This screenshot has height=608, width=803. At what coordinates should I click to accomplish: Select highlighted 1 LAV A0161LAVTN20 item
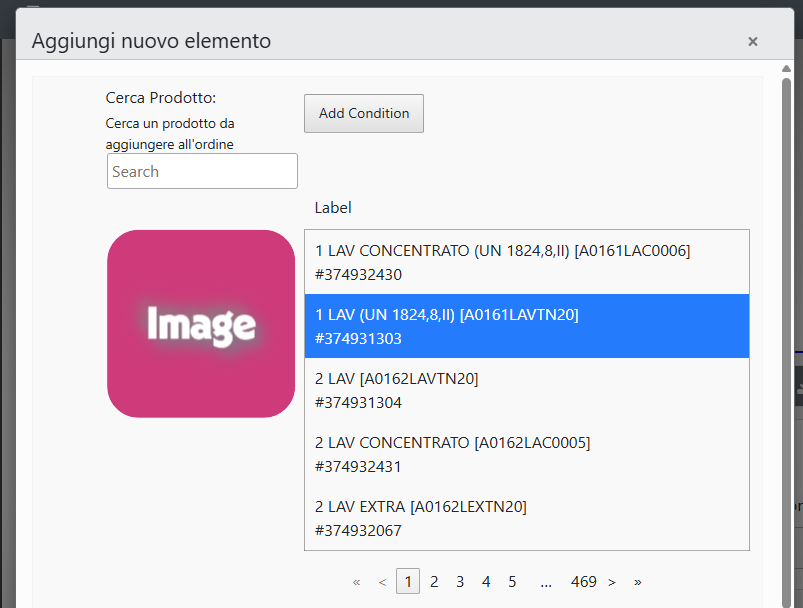(526, 326)
